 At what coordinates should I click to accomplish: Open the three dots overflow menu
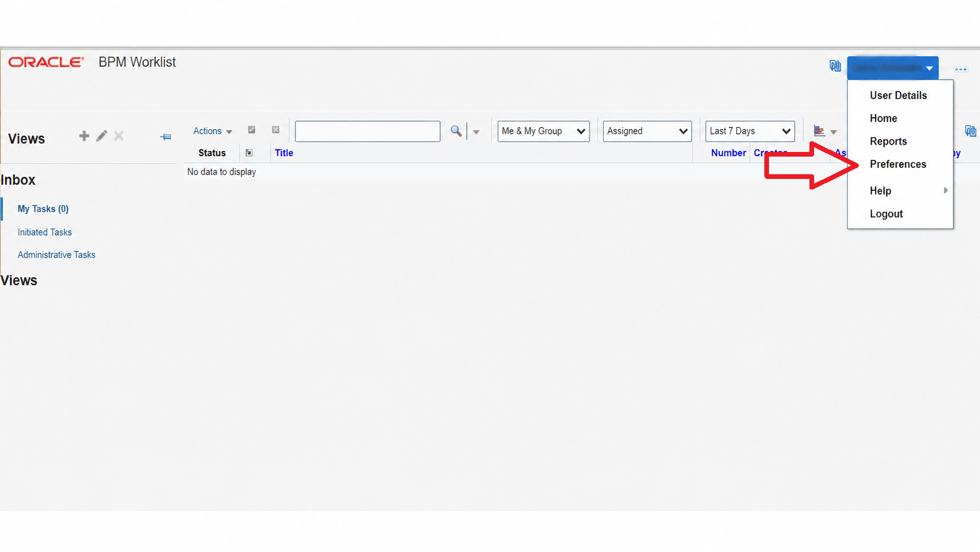pos(961,69)
